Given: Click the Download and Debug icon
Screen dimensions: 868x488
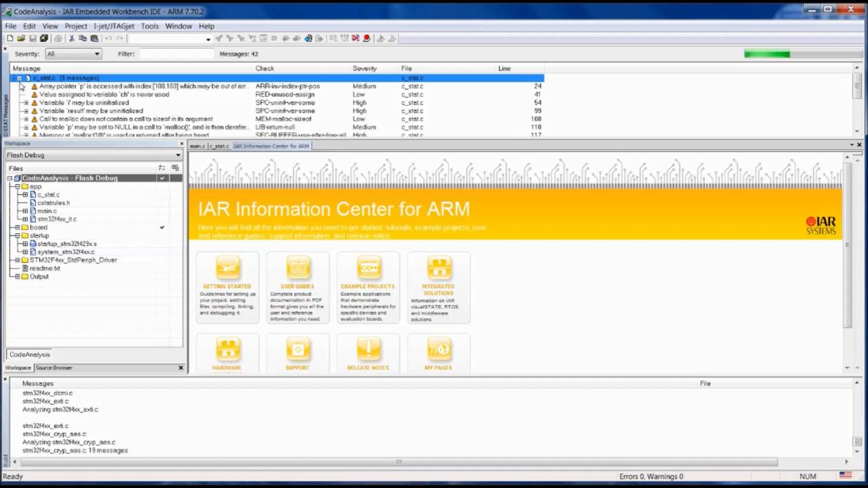Looking at the screenshot, I should coord(380,38).
